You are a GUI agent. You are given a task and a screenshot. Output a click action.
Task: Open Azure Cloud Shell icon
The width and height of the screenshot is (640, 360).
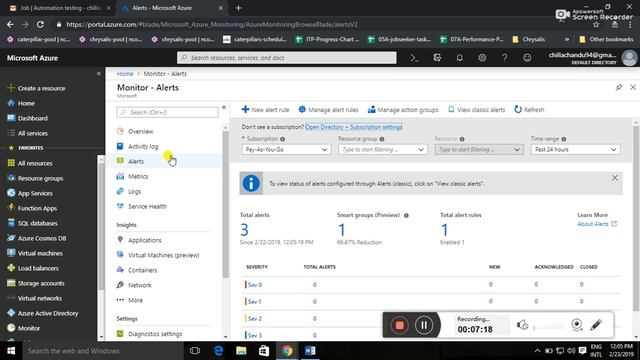[x=414, y=58]
